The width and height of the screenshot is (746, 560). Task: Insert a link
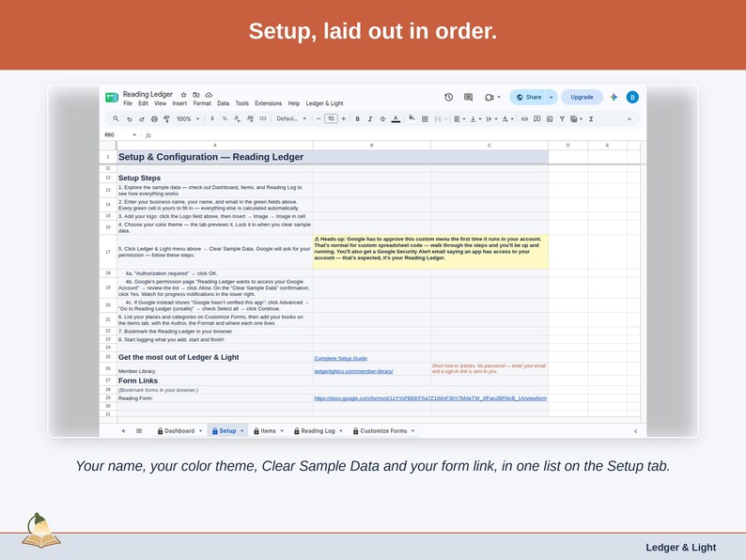(x=524, y=119)
